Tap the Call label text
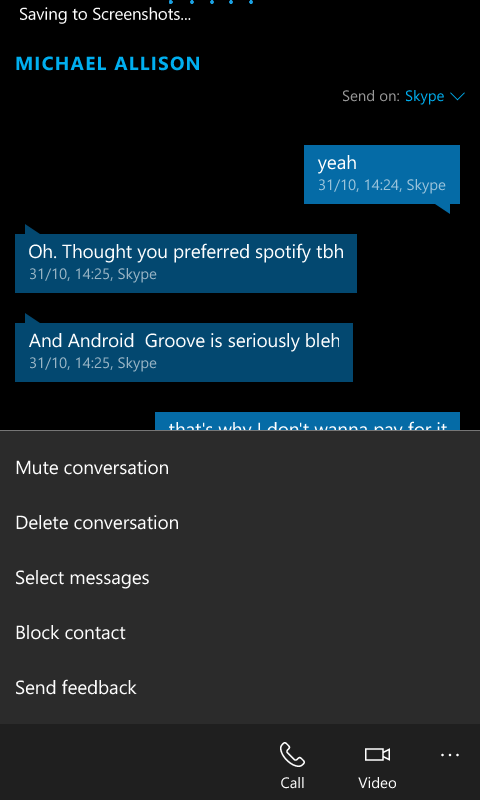 coord(292,783)
